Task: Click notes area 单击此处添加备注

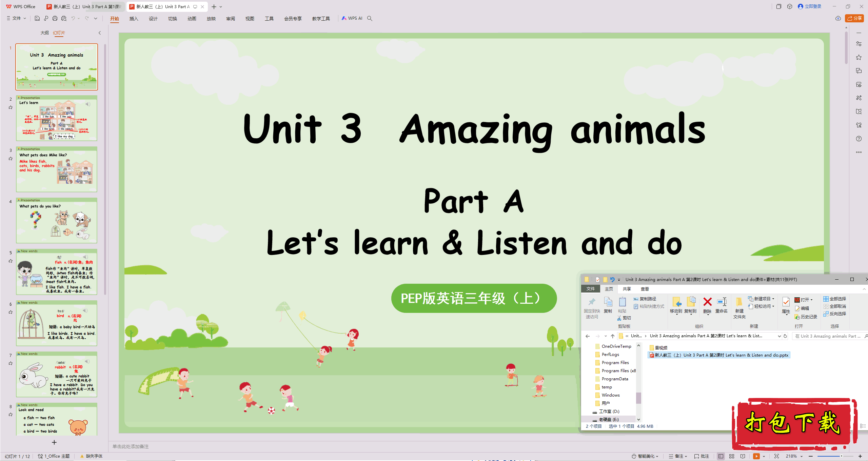Action: [x=131, y=446]
